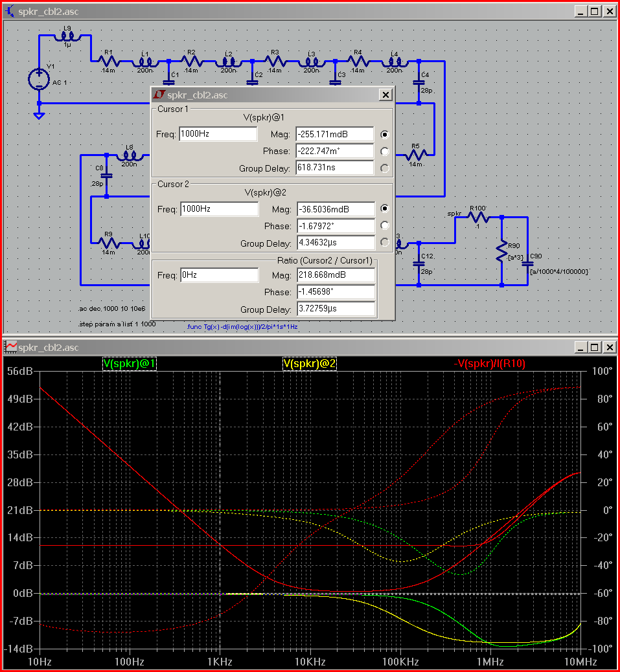Click inductor L8 in schematic

pos(130,155)
